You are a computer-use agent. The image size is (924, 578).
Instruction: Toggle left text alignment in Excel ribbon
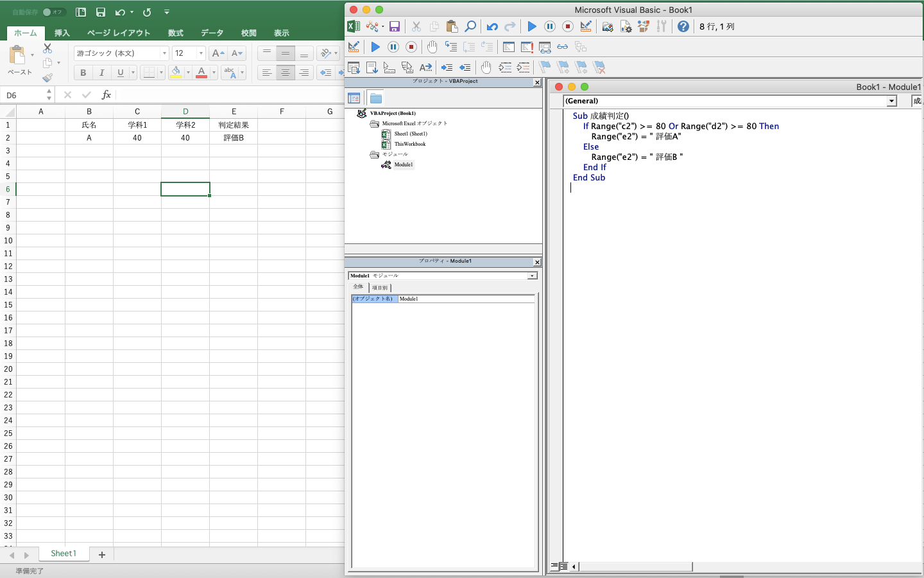click(x=267, y=73)
